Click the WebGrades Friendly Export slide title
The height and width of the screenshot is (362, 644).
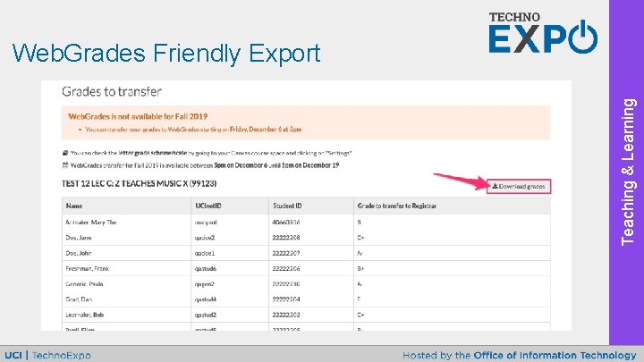166,53
